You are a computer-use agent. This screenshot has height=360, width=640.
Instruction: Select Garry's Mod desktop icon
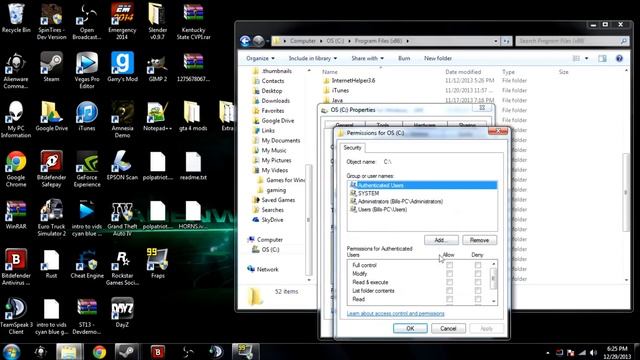click(x=122, y=67)
